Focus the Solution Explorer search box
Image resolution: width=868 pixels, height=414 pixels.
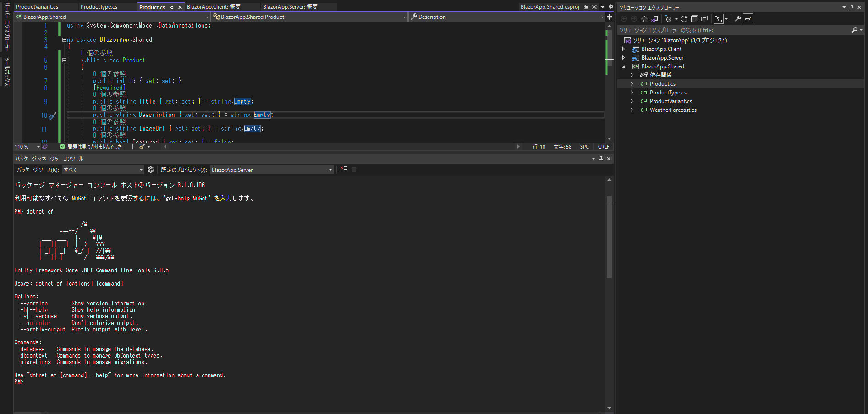click(734, 30)
